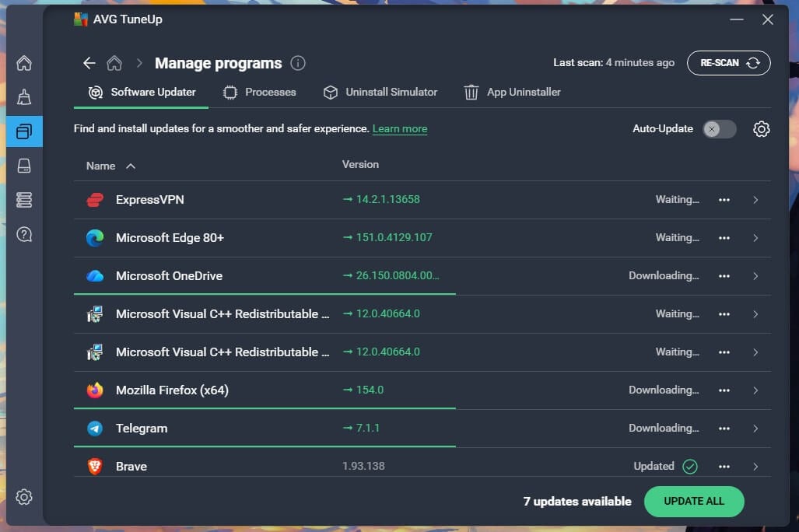Click the Microsoft Edge app icon
This screenshot has height=532, width=799.
(95, 238)
